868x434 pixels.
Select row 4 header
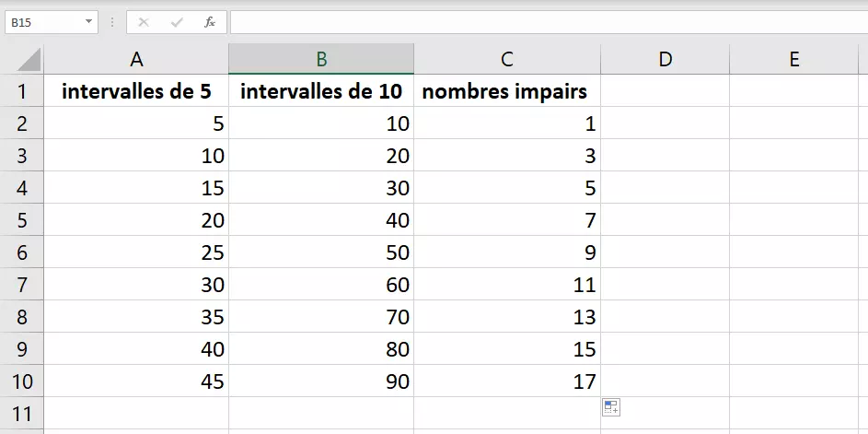tap(21, 187)
